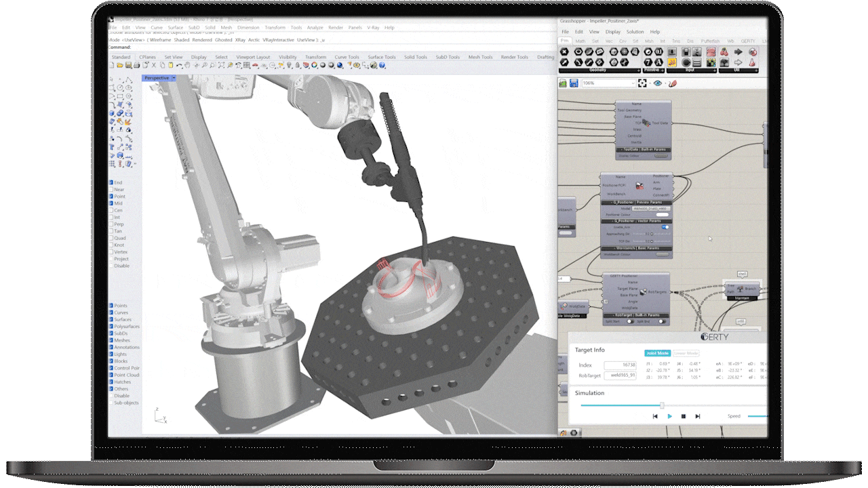Toggle the Split End switch
868x488 pixels.
tap(663, 321)
